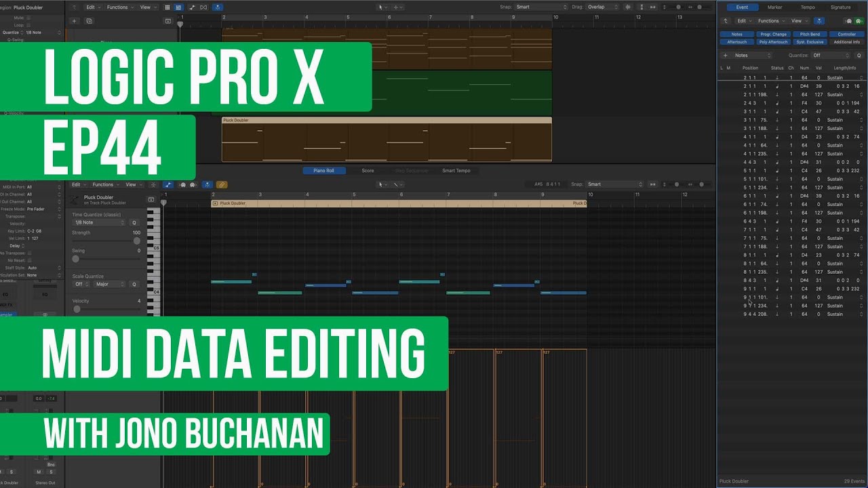Image resolution: width=868 pixels, height=488 pixels.
Task: Toggle Notes event filter button
Action: (736, 34)
